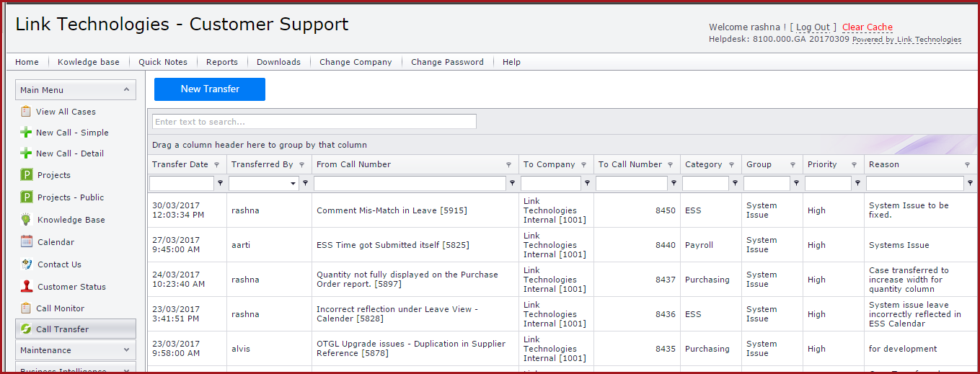Click the Projects - Public green P icon
Viewport: 980px width, 374px height.
click(26, 197)
